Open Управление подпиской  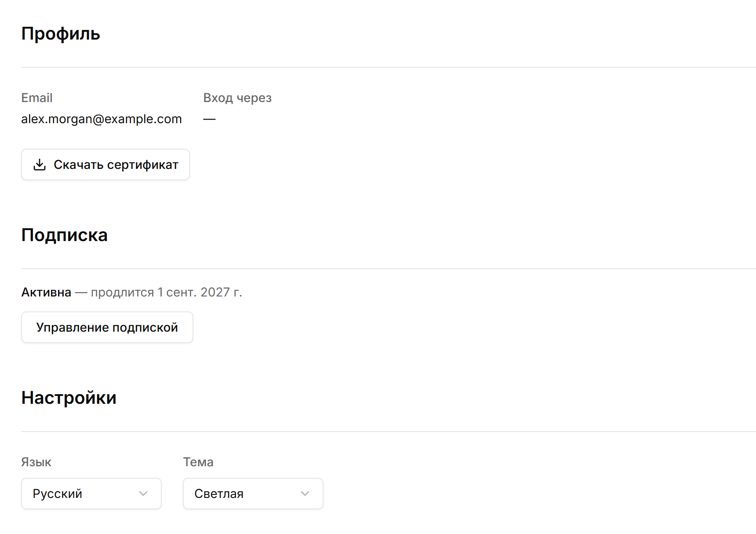107,327
